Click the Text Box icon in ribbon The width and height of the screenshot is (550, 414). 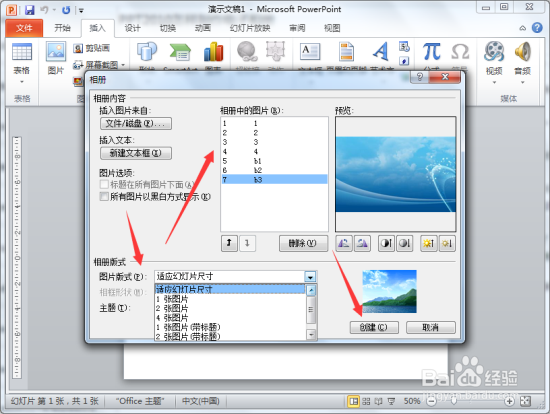pos(310,52)
